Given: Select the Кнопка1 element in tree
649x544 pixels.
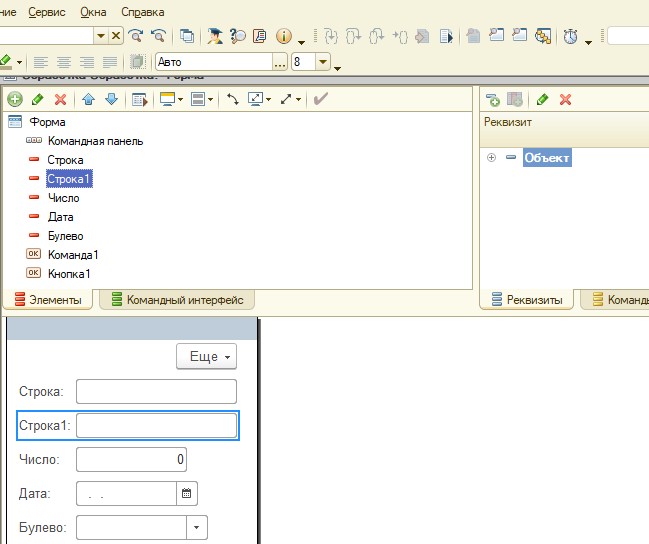Looking at the screenshot, I should (69, 274).
